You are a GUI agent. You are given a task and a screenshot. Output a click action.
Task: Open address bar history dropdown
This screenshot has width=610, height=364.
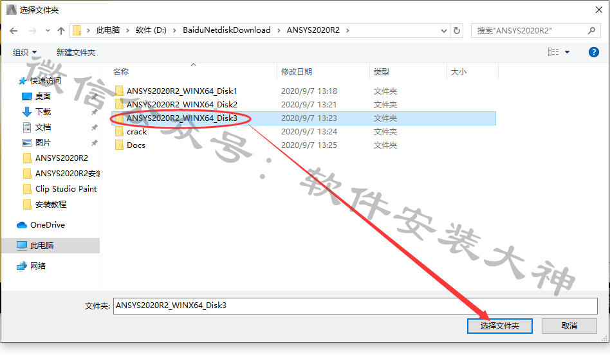pos(443,31)
